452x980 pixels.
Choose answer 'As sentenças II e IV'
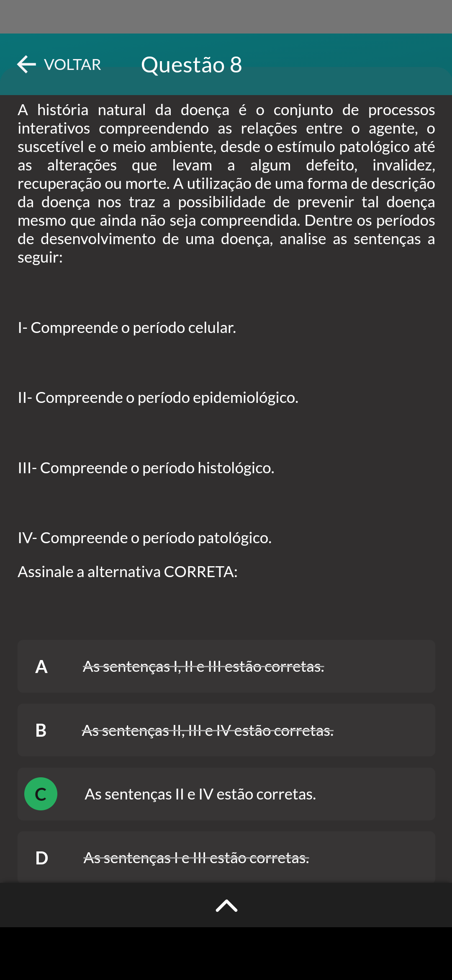200,794
